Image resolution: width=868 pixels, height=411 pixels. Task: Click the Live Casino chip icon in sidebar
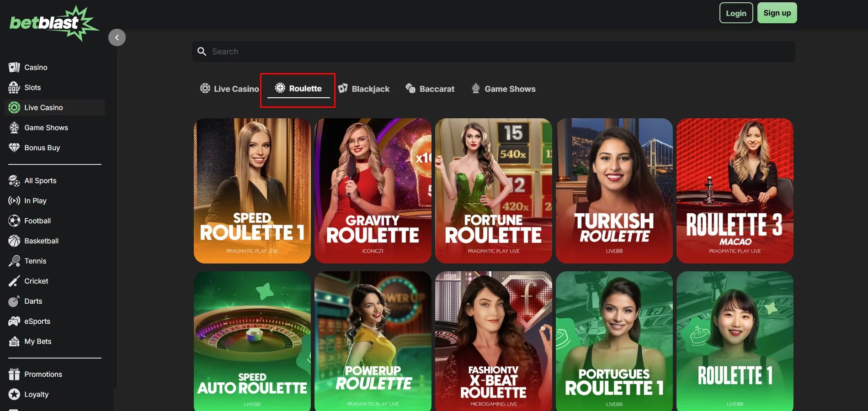[x=14, y=107]
